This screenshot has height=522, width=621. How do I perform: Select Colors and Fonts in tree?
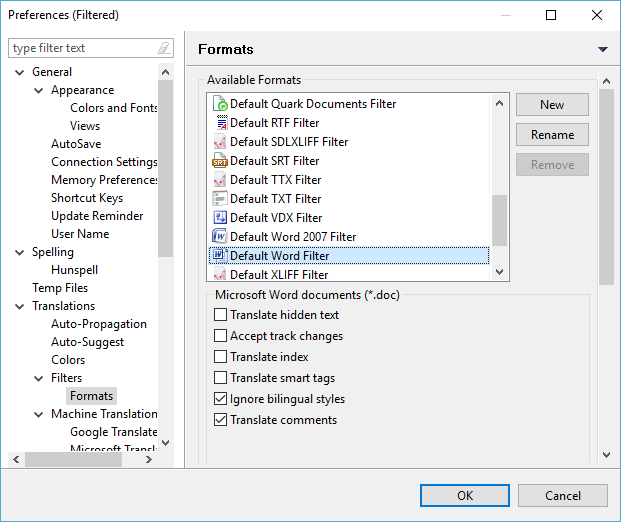[114, 108]
